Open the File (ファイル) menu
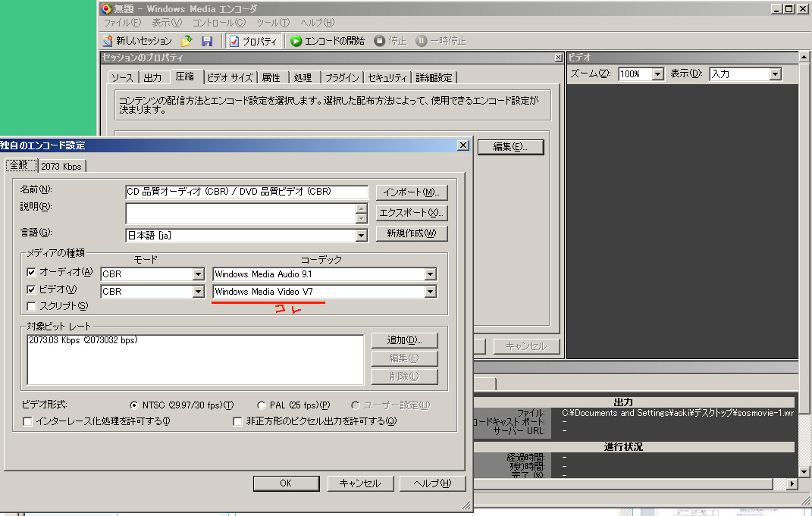 coord(122,23)
